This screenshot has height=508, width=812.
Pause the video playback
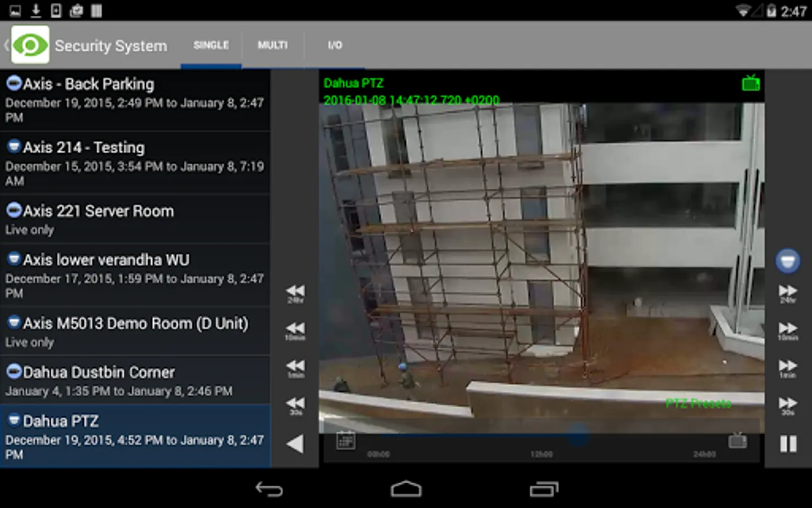click(788, 444)
